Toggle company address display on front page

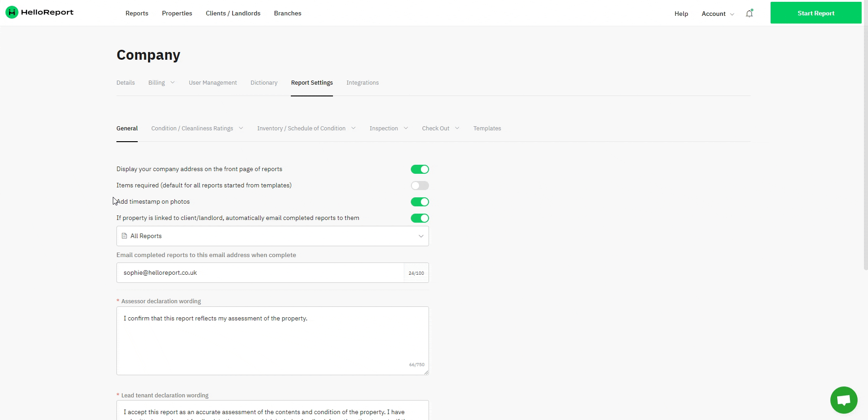[420, 169]
